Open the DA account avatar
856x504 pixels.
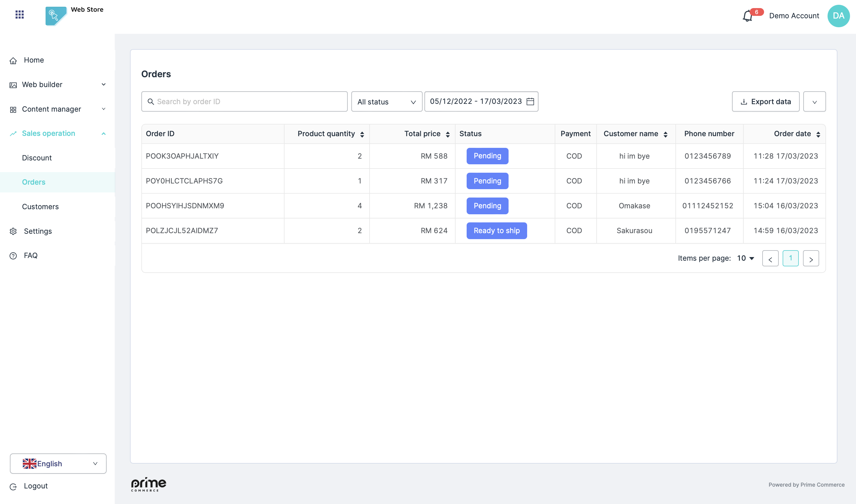coord(838,16)
